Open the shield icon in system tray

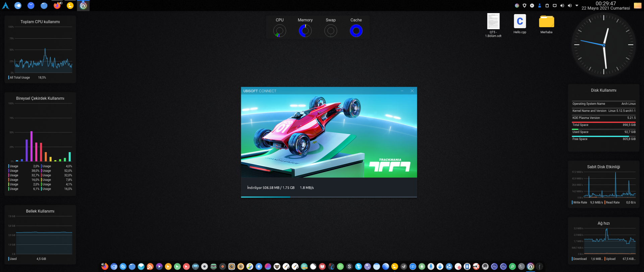click(525, 5)
